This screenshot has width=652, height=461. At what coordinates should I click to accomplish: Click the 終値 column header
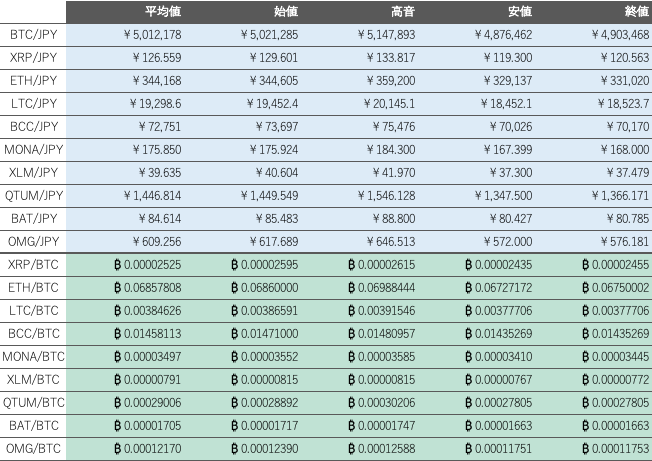tap(637, 12)
